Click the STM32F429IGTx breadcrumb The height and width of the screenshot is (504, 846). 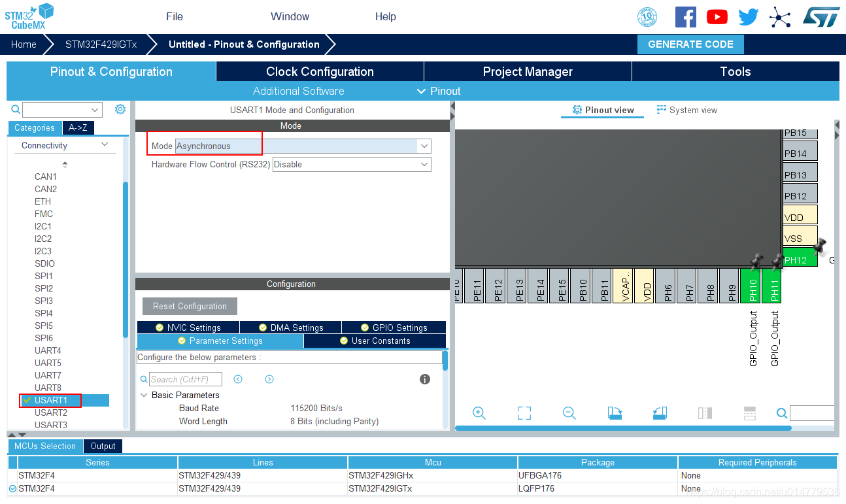click(101, 44)
